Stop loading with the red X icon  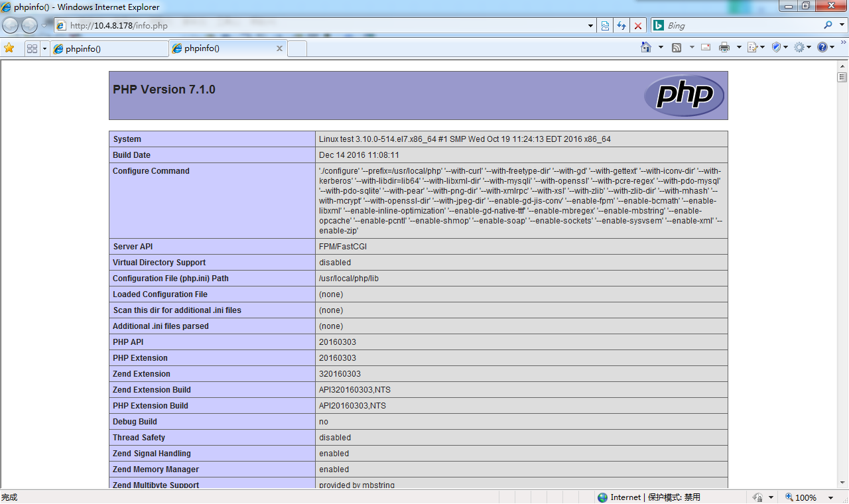[x=638, y=26]
